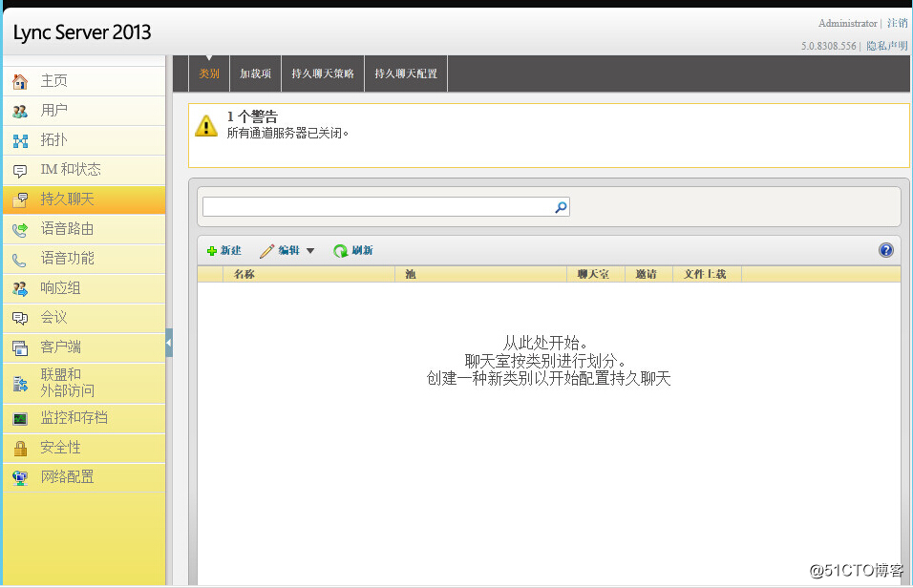This screenshot has height=588, width=913.
Task: Open the 用户 navigation item
Action: click(84, 111)
